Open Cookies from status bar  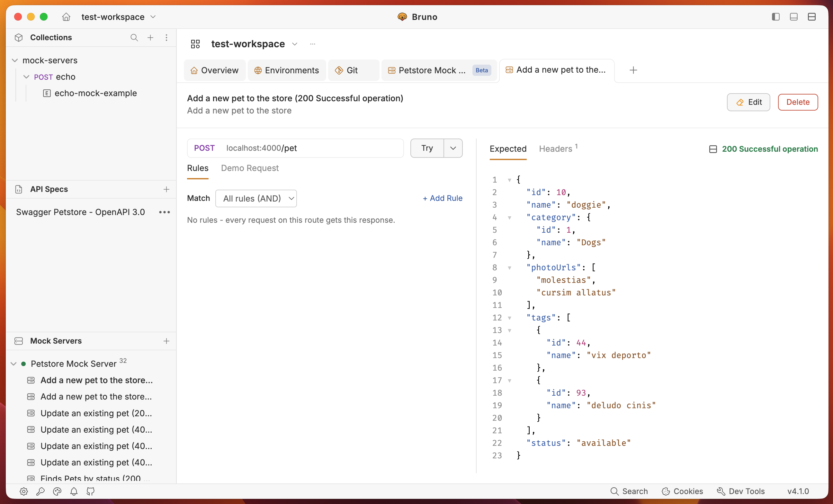[x=683, y=491]
